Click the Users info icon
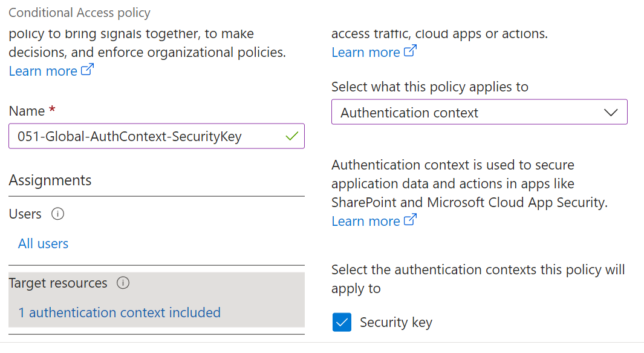 [x=57, y=214]
